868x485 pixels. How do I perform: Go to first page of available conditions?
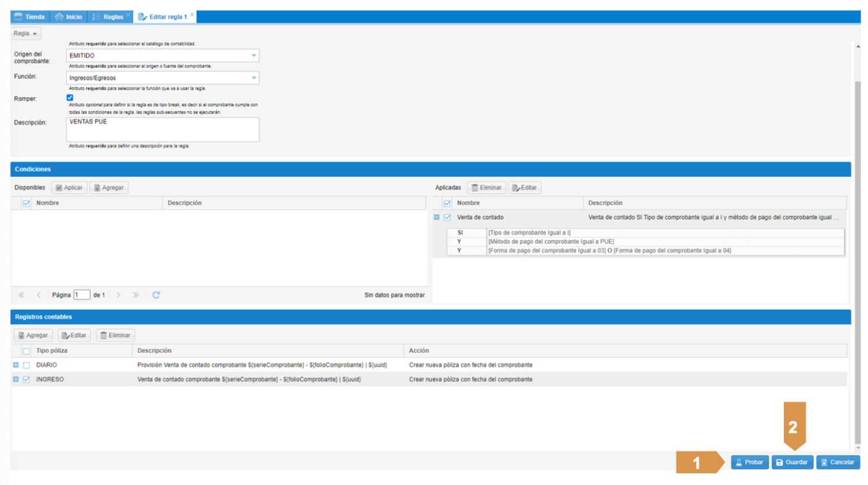pos(21,295)
